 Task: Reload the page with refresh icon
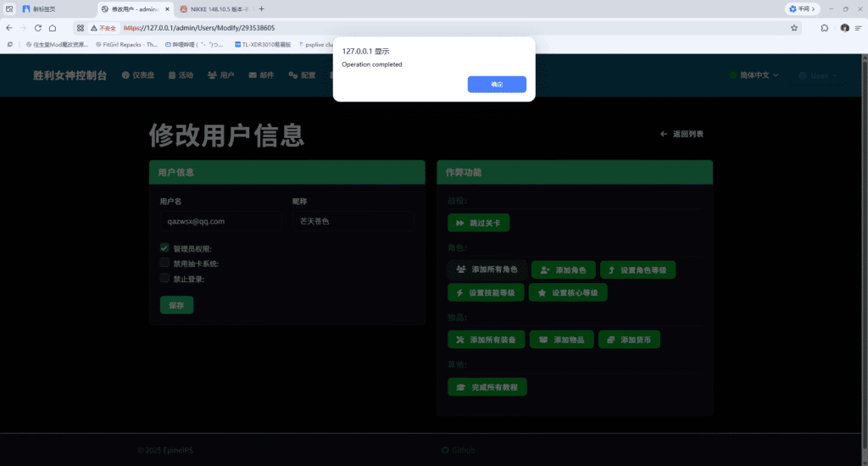click(x=37, y=28)
